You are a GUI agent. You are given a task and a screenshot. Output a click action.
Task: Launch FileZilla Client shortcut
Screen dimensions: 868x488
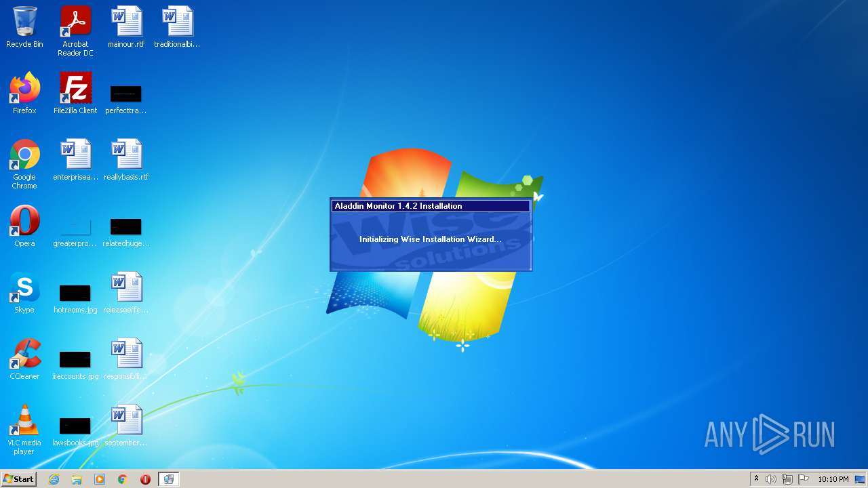point(75,94)
